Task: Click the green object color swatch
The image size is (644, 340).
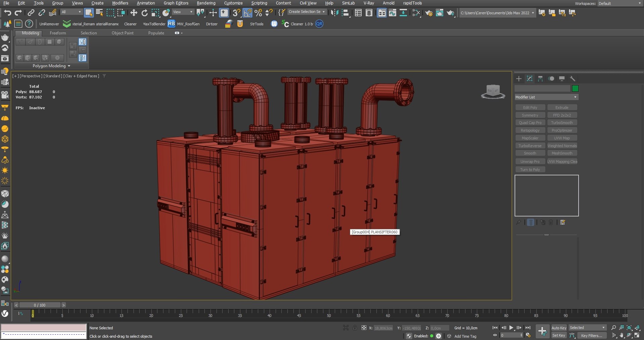Action: click(x=575, y=88)
